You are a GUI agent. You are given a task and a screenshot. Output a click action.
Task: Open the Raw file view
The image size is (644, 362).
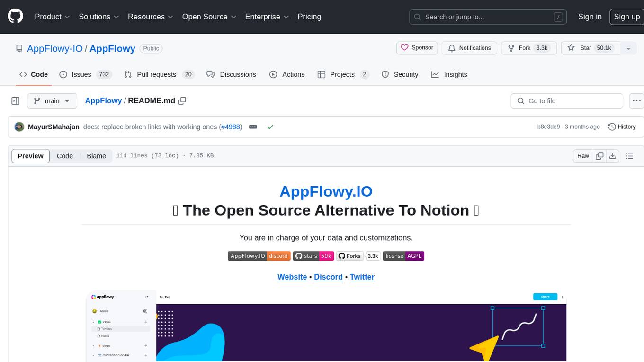(583, 156)
